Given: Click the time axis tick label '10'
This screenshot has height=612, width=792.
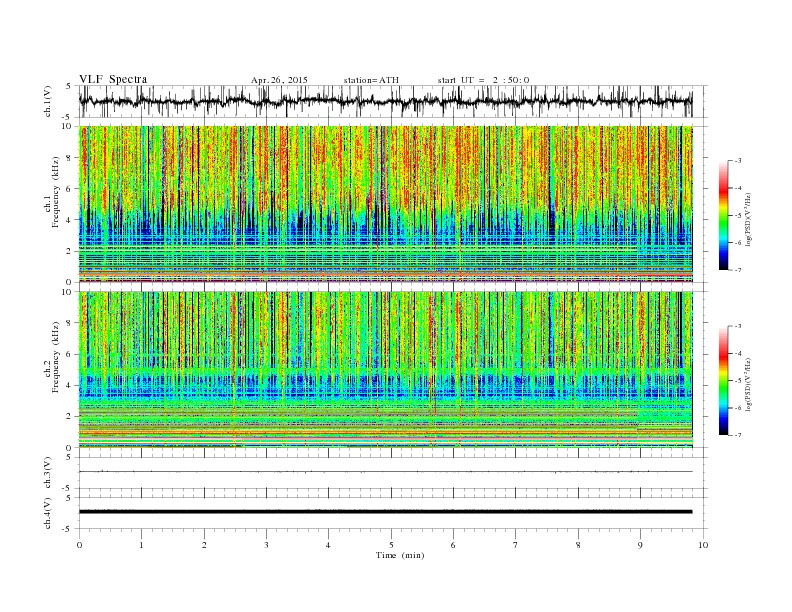Looking at the screenshot, I should coord(703,545).
